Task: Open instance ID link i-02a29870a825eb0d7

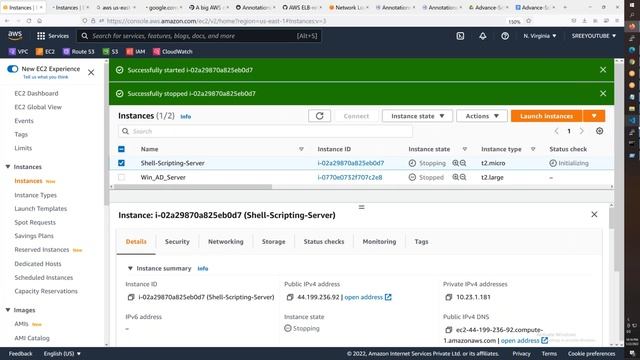Action: [x=351, y=163]
